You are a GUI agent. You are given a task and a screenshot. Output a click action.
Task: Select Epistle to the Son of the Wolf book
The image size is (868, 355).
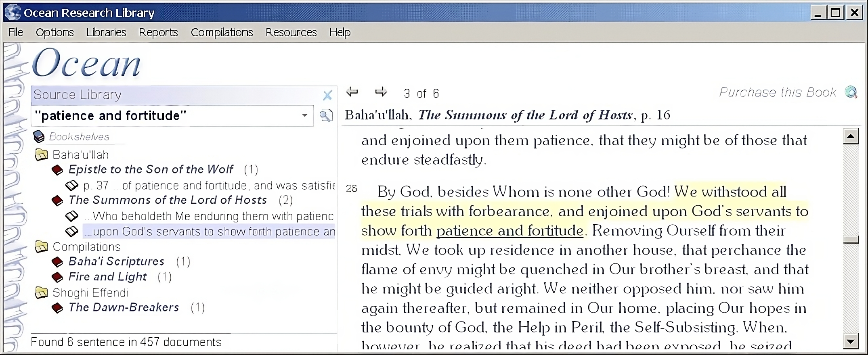coord(151,169)
